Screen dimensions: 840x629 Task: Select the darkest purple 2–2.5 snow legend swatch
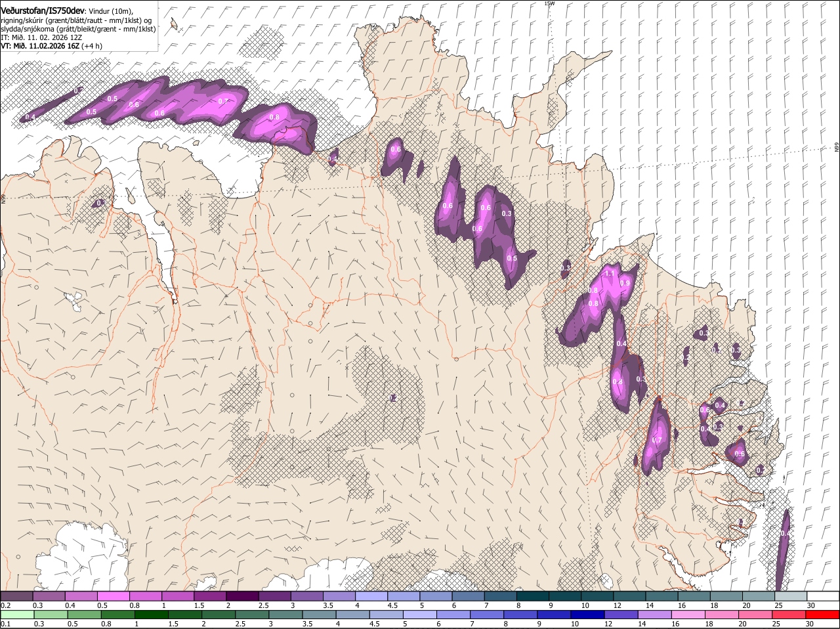pyautogui.click(x=241, y=596)
